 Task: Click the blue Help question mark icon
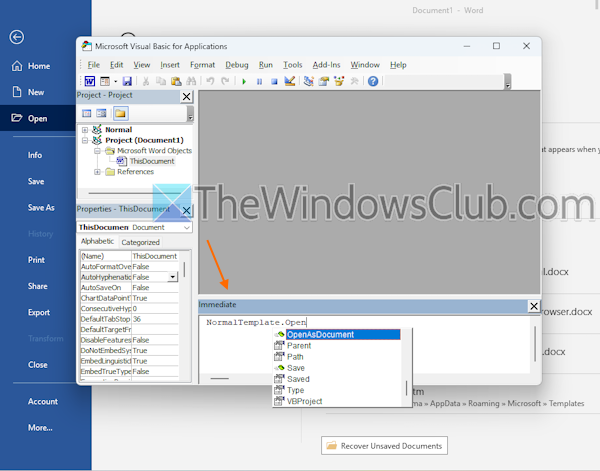[373, 81]
